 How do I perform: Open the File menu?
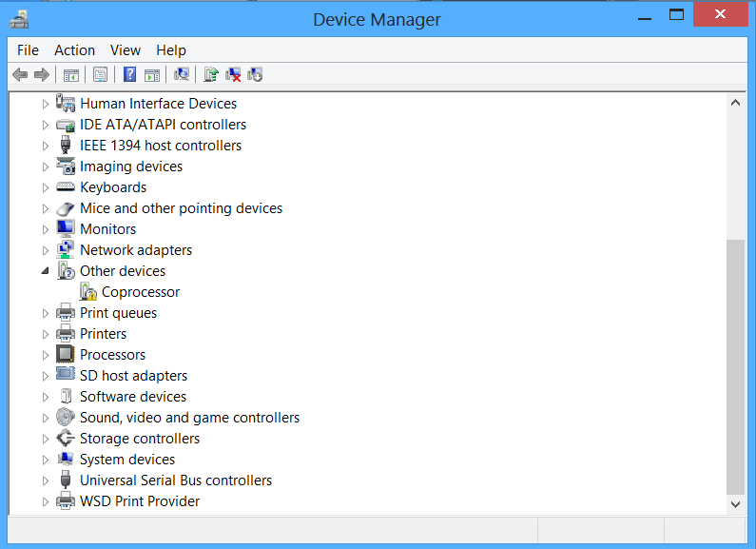tap(28, 50)
